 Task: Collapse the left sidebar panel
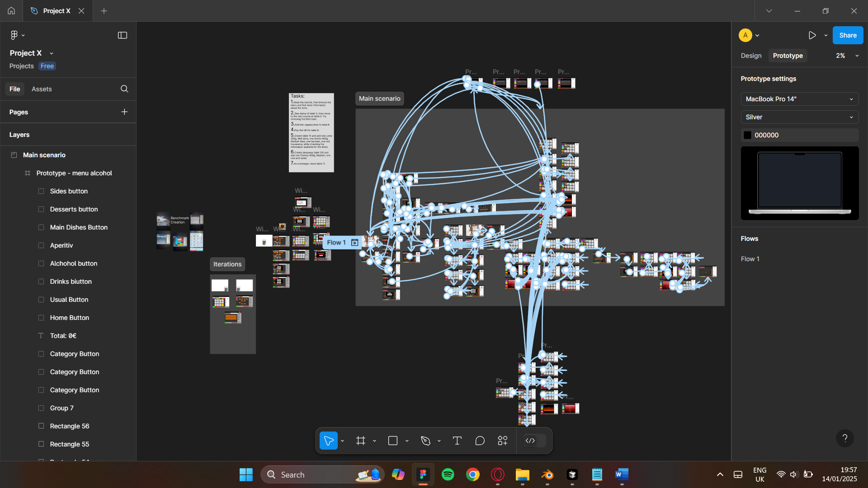click(x=123, y=35)
